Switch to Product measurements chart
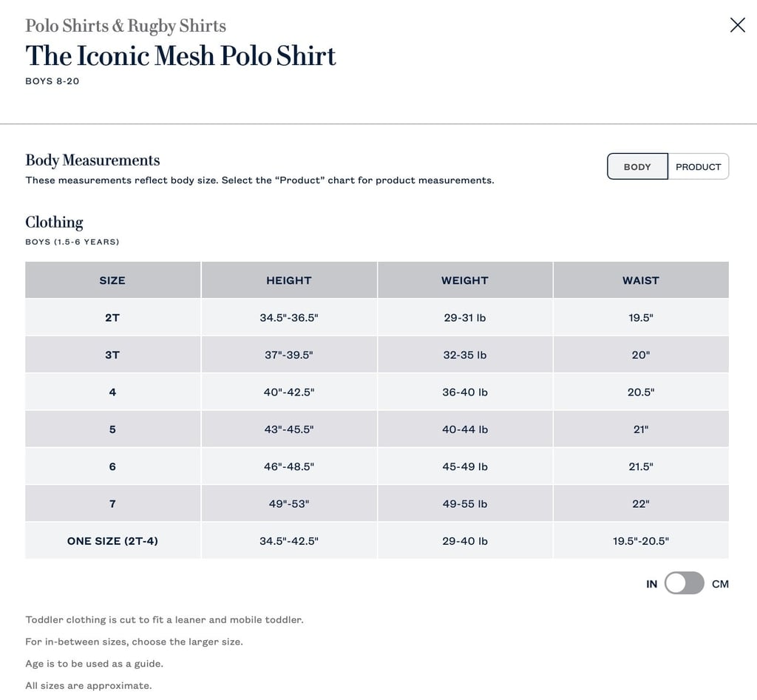 698,166
